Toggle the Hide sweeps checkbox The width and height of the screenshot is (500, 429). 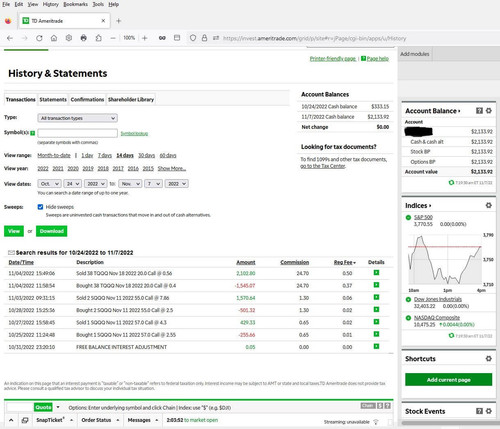click(40, 207)
